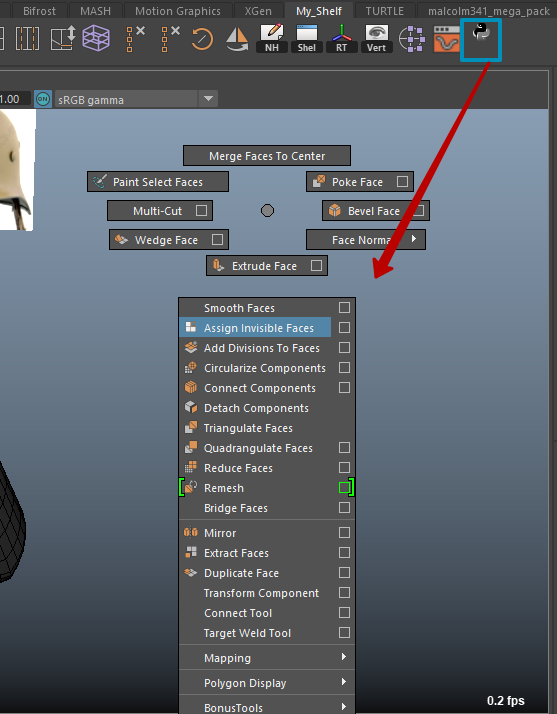557x714 pixels.
Task: Click the Reduce Faces icon
Action: (191, 468)
